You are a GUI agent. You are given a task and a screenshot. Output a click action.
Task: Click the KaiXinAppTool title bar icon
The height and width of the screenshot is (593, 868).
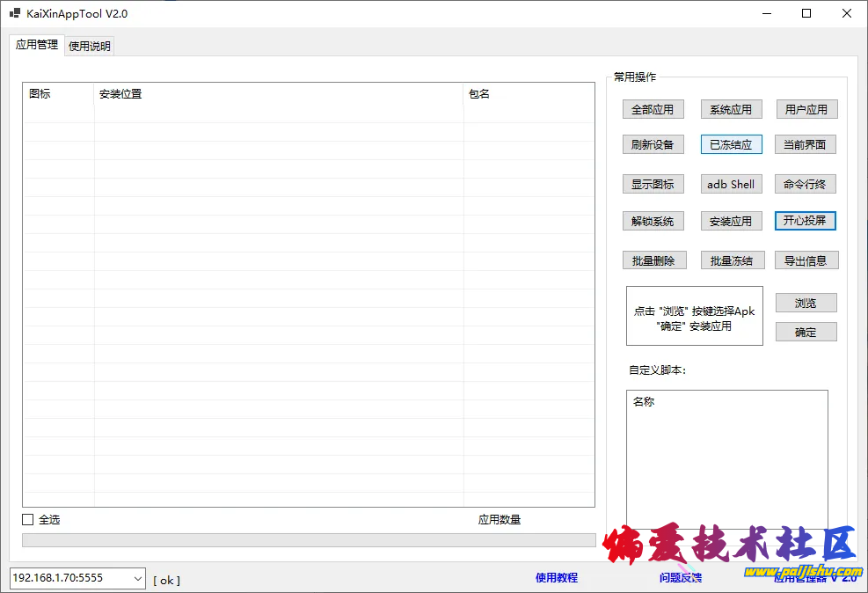coord(15,14)
